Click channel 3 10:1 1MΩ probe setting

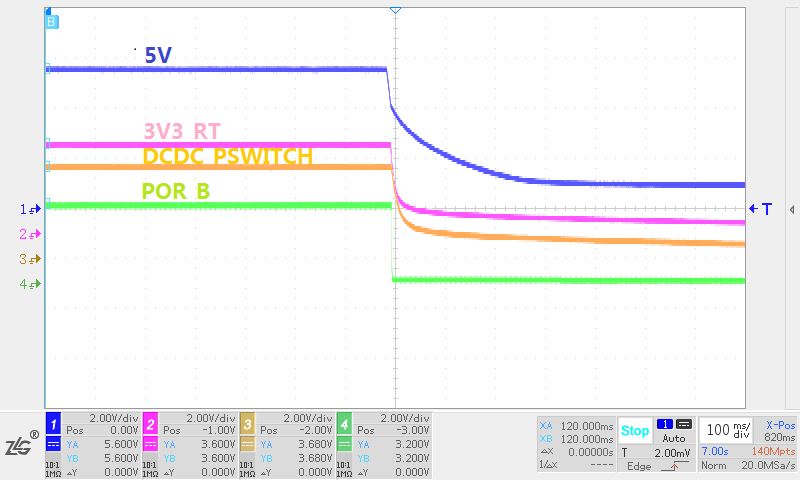pyautogui.click(x=247, y=469)
